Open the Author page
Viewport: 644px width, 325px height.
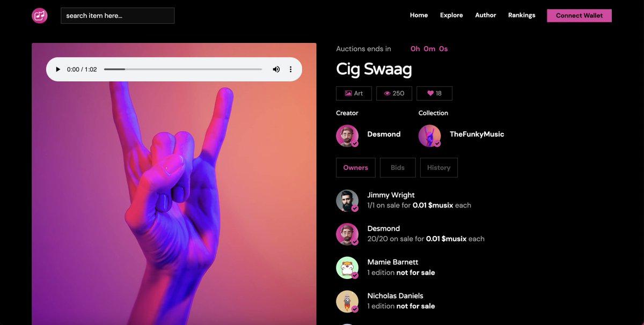tap(486, 15)
